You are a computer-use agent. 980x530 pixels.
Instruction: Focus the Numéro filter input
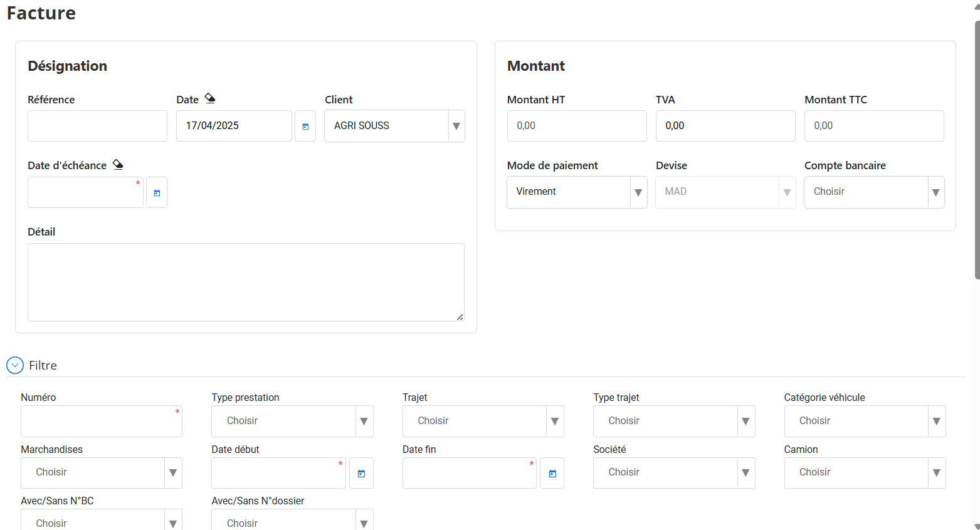pos(102,421)
